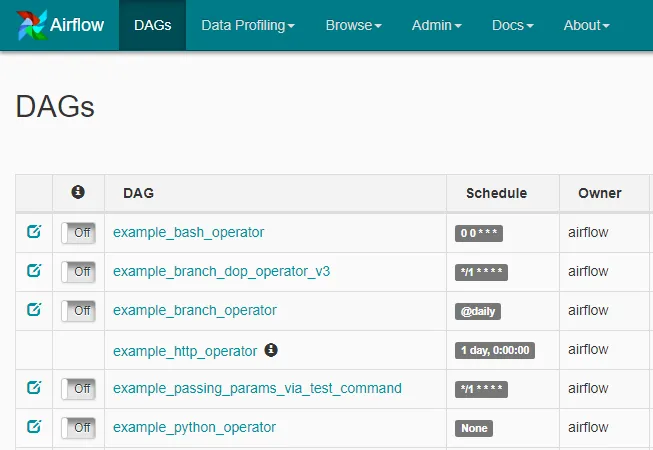Expand the Browse dropdown menu
Screen dimensions: 653x450
[x=353, y=25]
